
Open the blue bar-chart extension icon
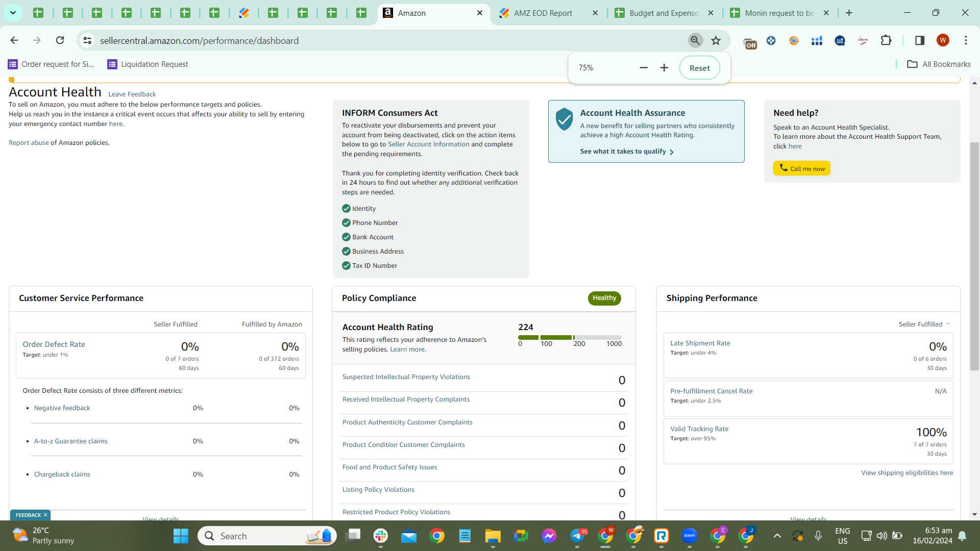(817, 40)
